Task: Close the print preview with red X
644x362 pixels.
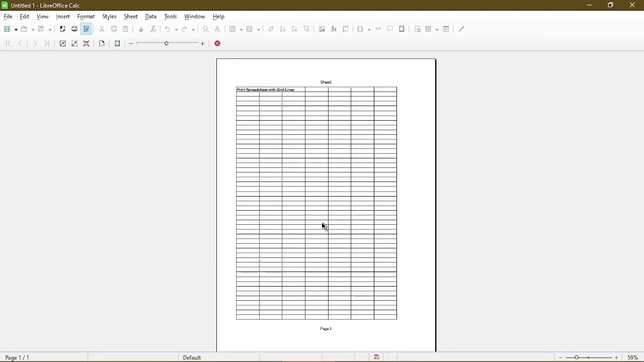Action: tap(218, 44)
